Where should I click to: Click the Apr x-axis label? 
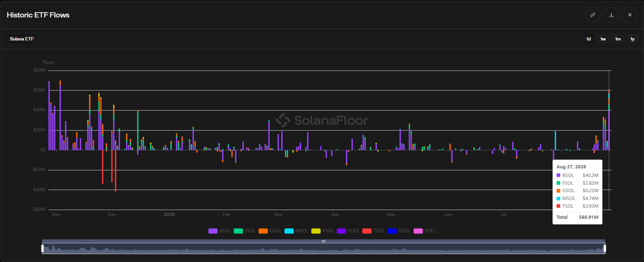click(335, 214)
